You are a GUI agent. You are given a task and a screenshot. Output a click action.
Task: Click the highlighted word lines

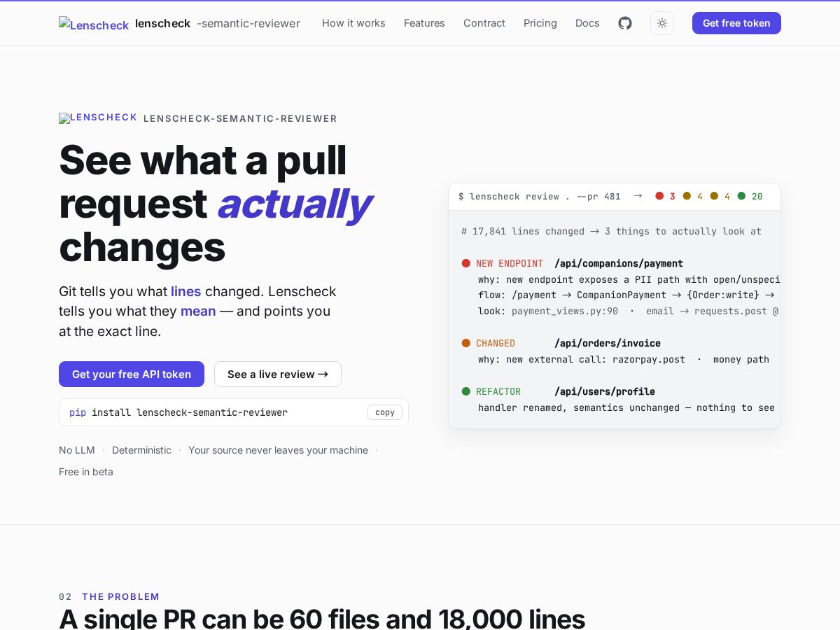[186, 291]
